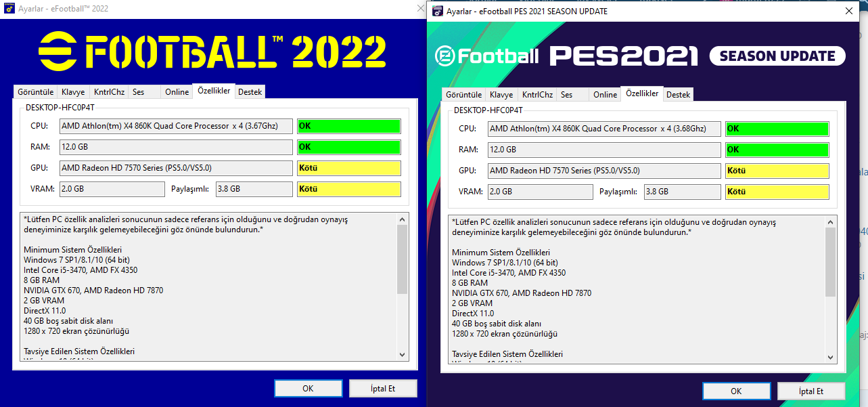This screenshot has height=407, width=868.
Task: Click OK button in PES 2021 window
Action: click(x=736, y=391)
